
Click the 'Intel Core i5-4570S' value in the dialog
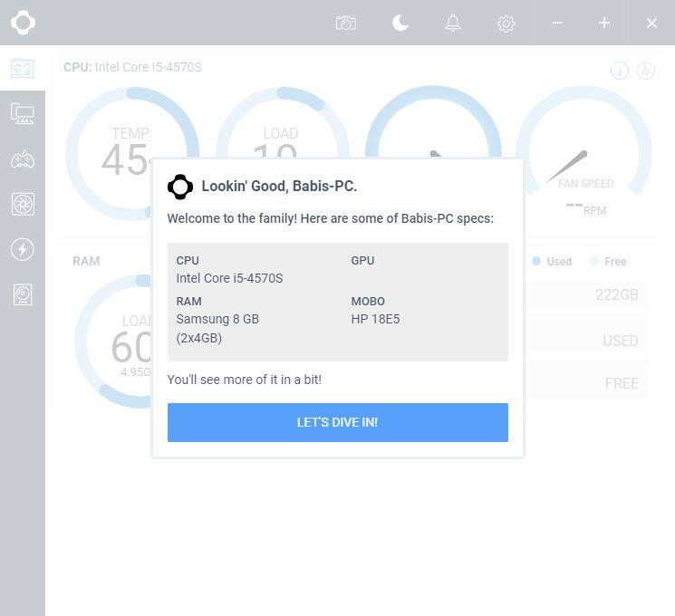(x=229, y=278)
